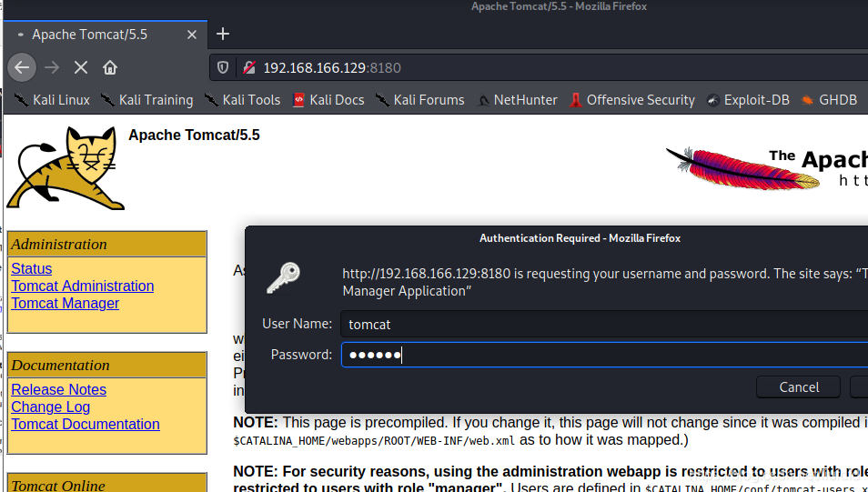Open a new tab with plus icon
The height and width of the screenshot is (492, 868).
[223, 35]
